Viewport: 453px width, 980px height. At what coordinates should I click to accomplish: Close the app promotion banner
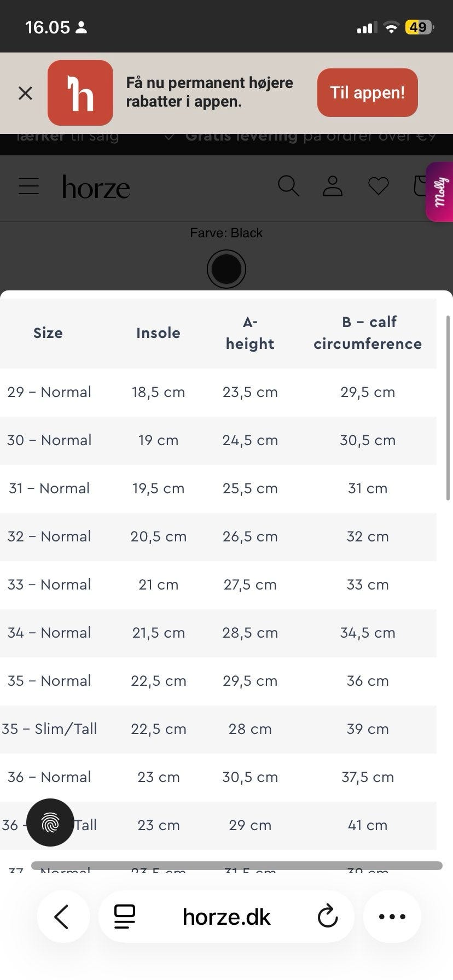(x=25, y=93)
